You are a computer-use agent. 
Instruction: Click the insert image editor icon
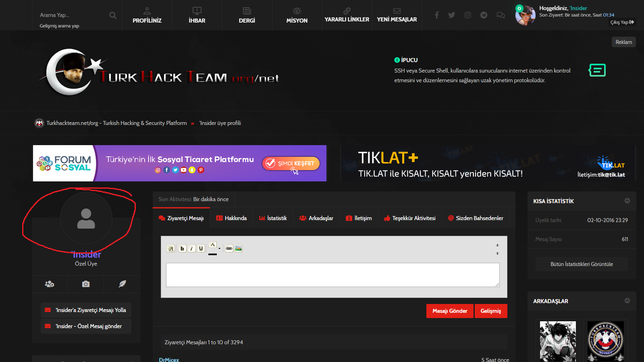tap(239, 248)
